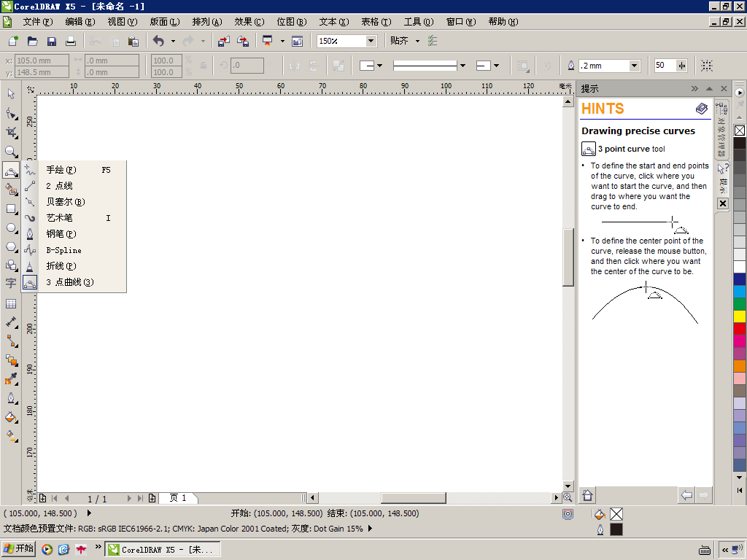This screenshot has height=560, width=747.
Task: Select the Pick tool in the toolbox
Action: click(x=11, y=94)
